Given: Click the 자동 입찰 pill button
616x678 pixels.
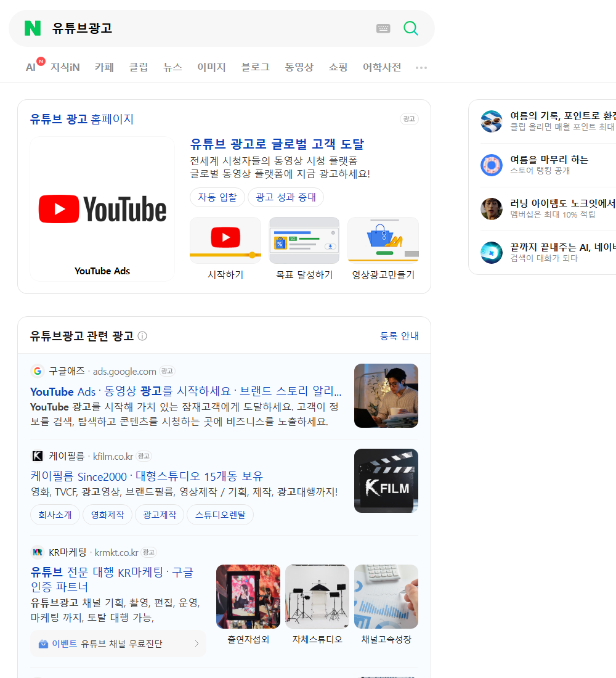Looking at the screenshot, I should tap(217, 197).
